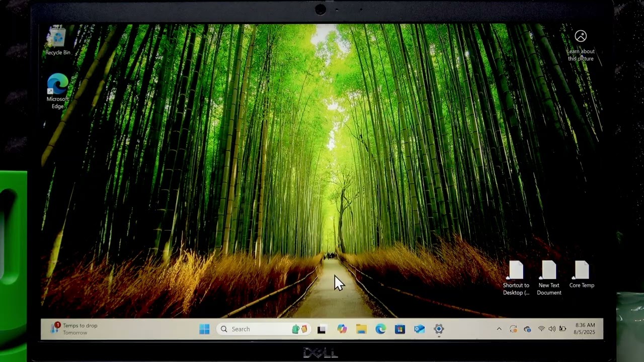Click the taskbar Search box
Image resolution: width=644 pixels, height=362 pixels.
263,329
